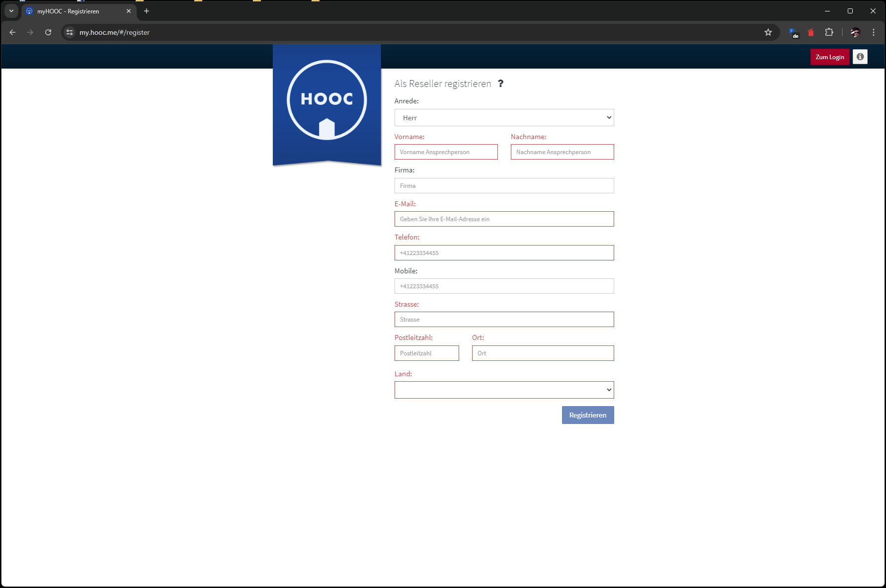
Task: Go to login via Zum Login button
Action: [x=830, y=56]
